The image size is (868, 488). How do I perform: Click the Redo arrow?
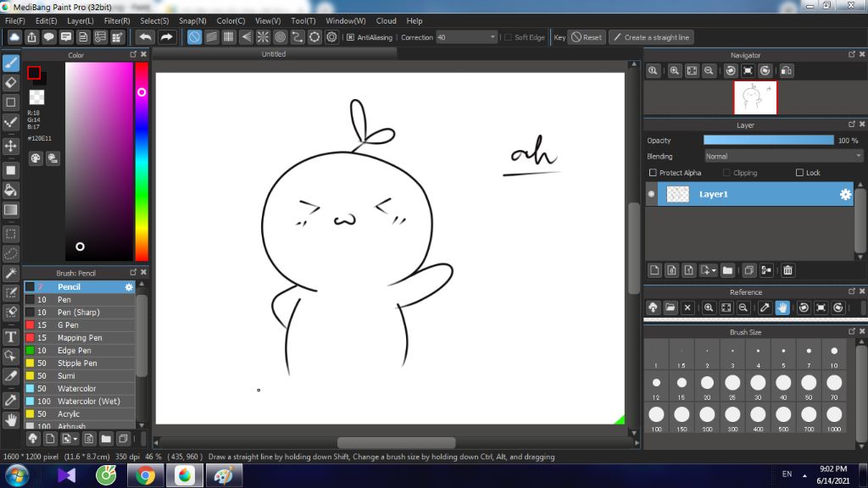click(x=166, y=37)
